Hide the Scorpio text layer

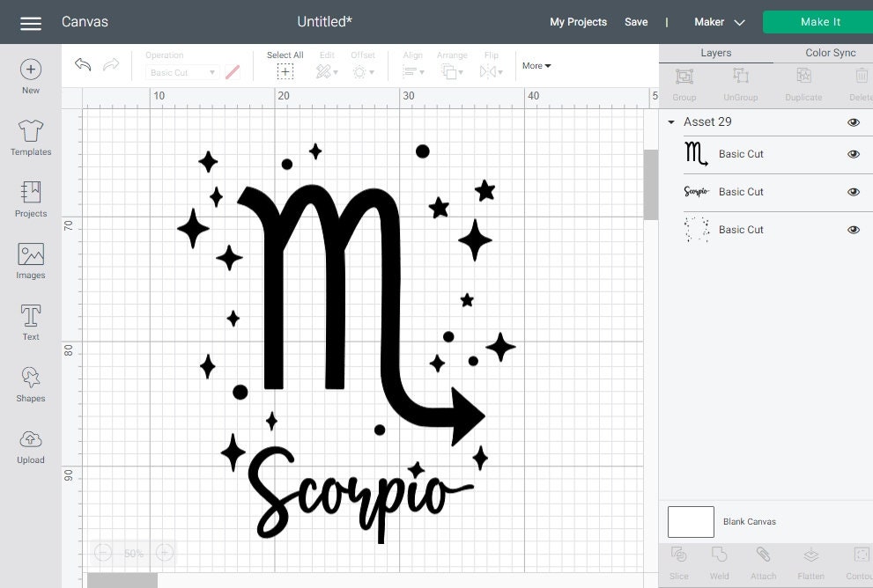853,192
